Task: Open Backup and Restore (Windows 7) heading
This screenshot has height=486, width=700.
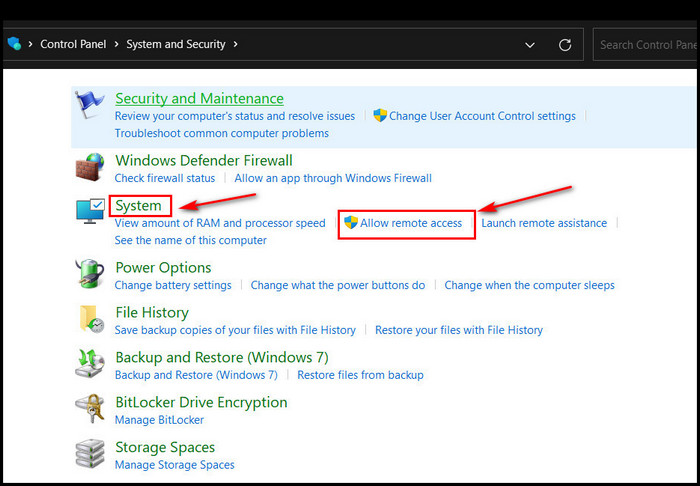Action: pyautogui.click(x=222, y=357)
